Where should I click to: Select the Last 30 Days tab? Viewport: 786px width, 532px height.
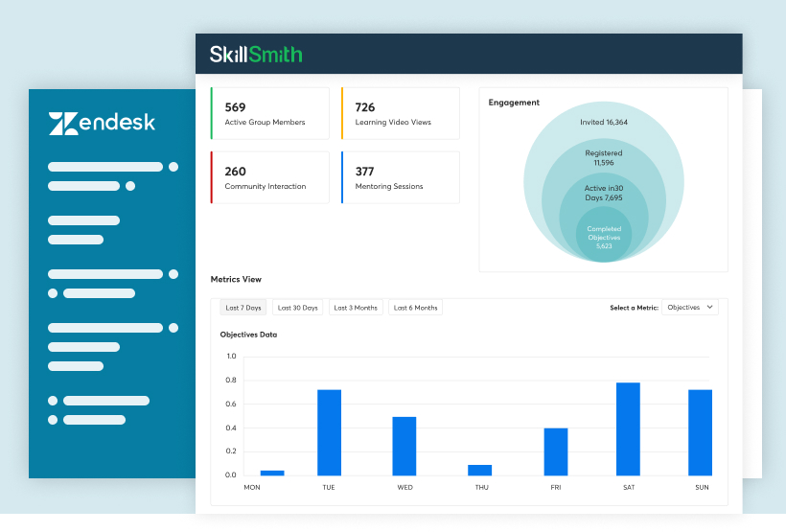click(298, 308)
